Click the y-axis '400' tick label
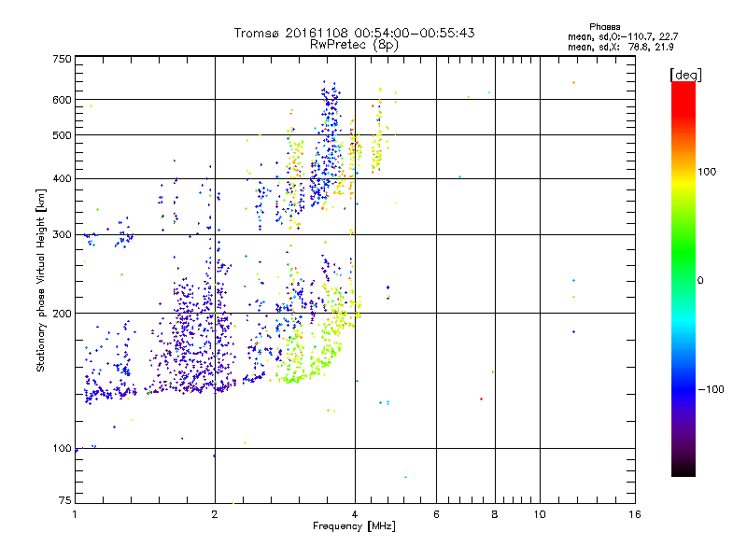This screenshot has height=560, width=747. [x=62, y=179]
